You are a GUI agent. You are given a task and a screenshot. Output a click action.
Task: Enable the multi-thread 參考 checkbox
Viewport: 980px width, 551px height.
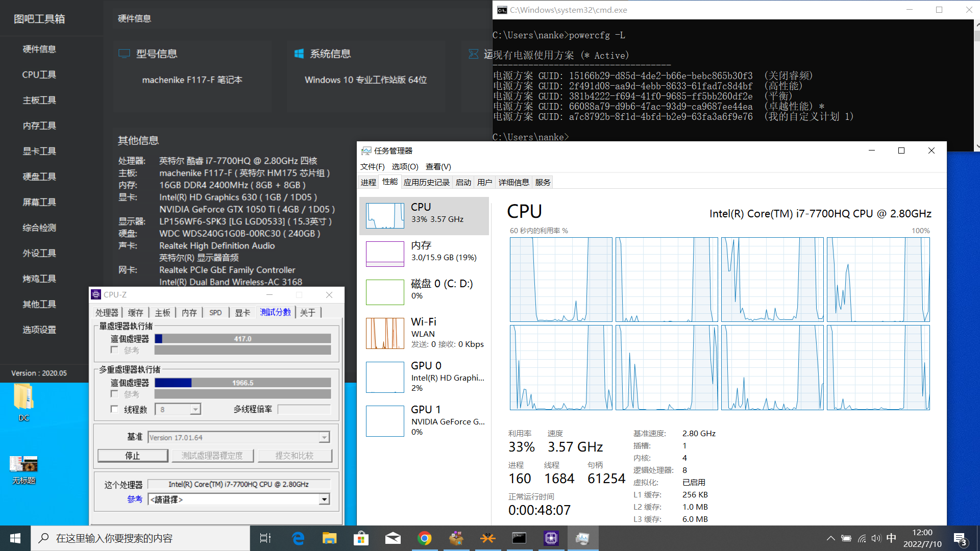pyautogui.click(x=114, y=394)
